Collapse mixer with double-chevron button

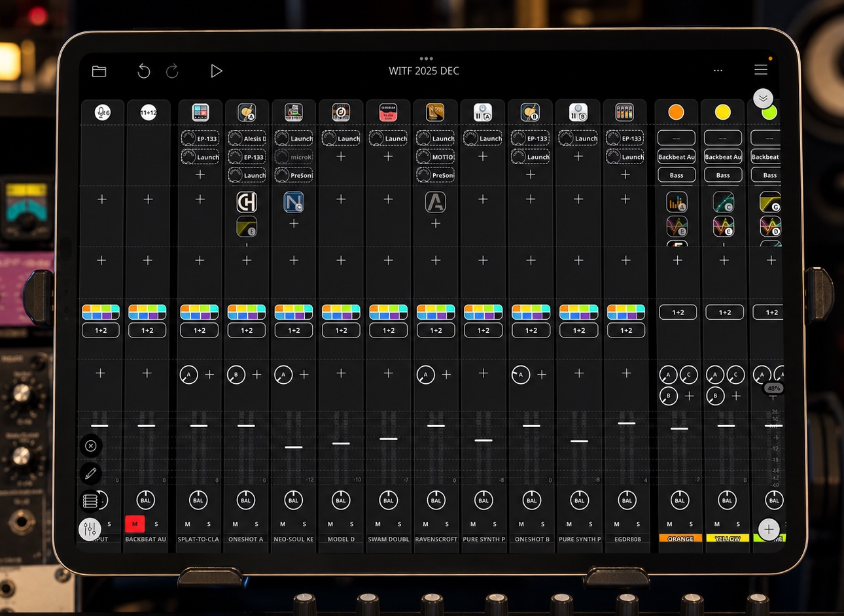coord(763,98)
